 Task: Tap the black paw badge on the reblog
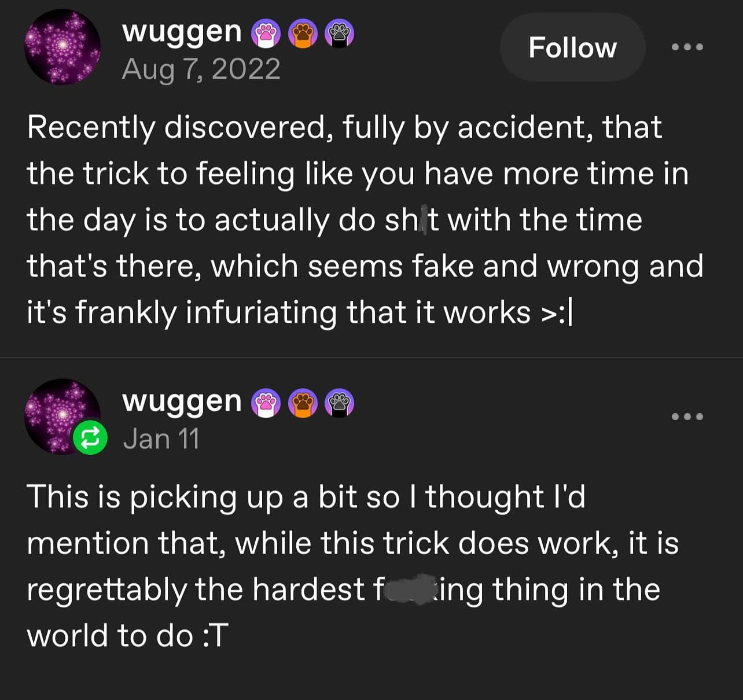(x=339, y=403)
